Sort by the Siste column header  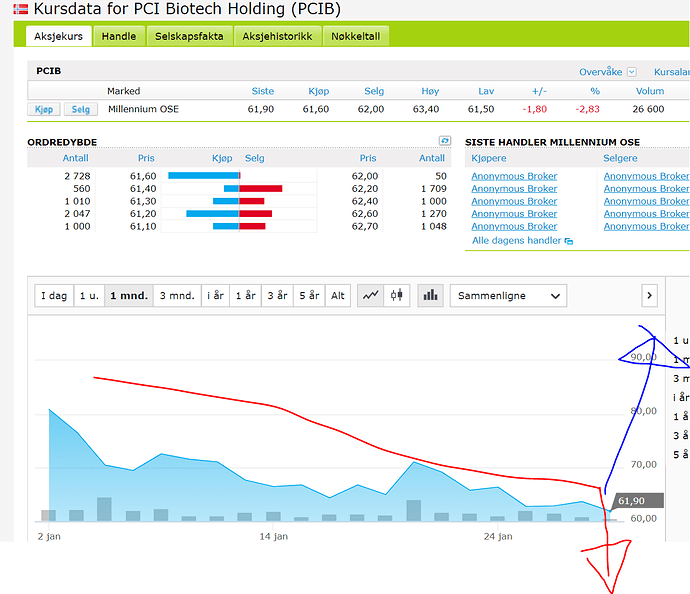click(x=263, y=91)
